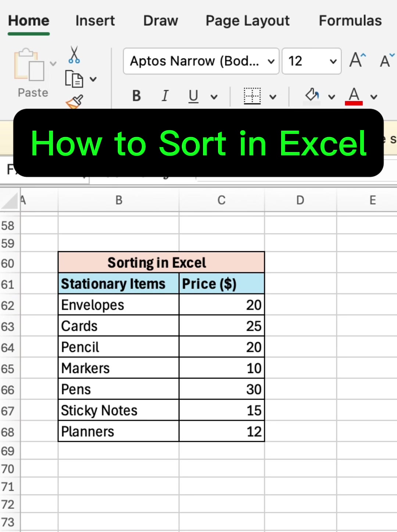Viewport: 397px width, 532px height.
Task: Open Paste options dropdown arrow
Action: (x=53, y=64)
